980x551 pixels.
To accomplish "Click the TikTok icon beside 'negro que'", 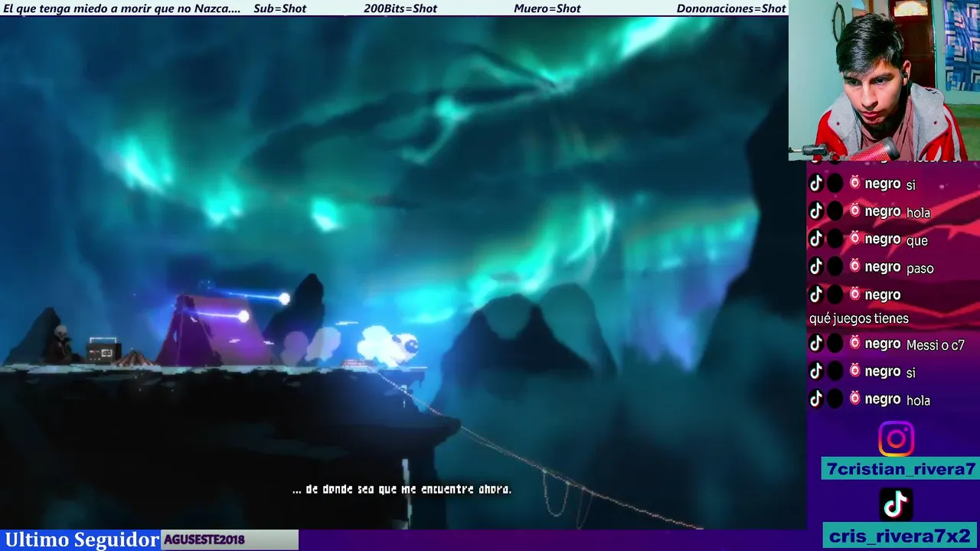I will [816, 239].
